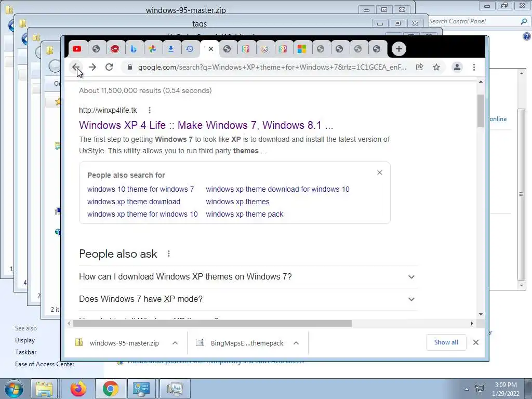This screenshot has width=532, height=399.
Task: Switch to the YouTube tab in Chrome
Action: (x=77, y=49)
